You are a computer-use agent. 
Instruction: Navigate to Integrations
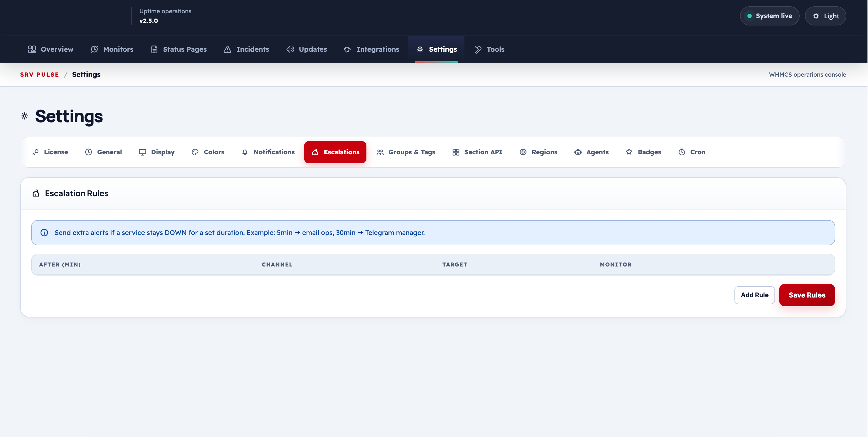pyautogui.click(x=372, y=49)
